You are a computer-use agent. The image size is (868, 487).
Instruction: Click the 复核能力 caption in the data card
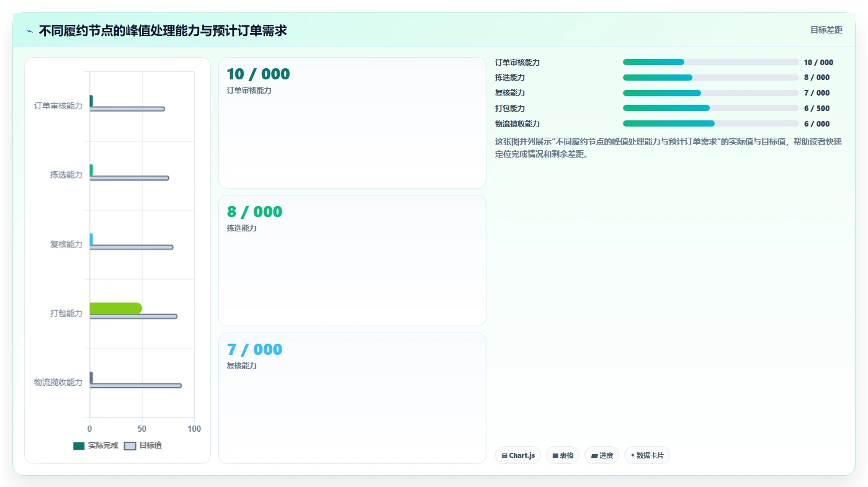coord(242,366)
